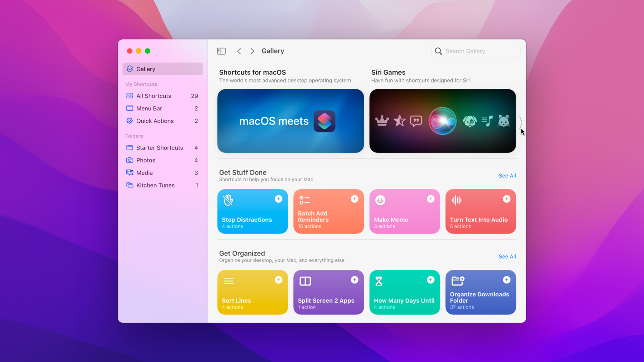Click the All Shortcuts grid icon
644x362 pixels.
coord(130,96)
